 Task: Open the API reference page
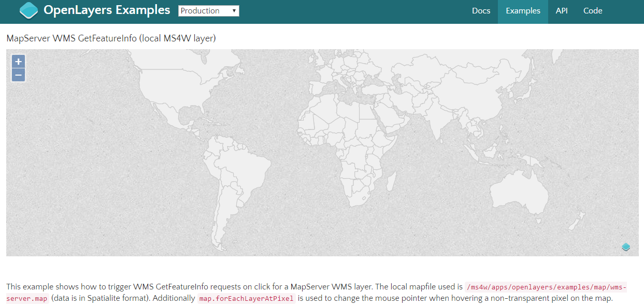tap(562, 11)
